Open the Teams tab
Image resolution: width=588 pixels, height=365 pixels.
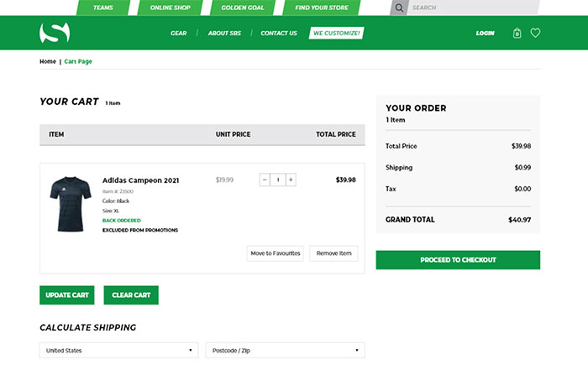[103, 8]
